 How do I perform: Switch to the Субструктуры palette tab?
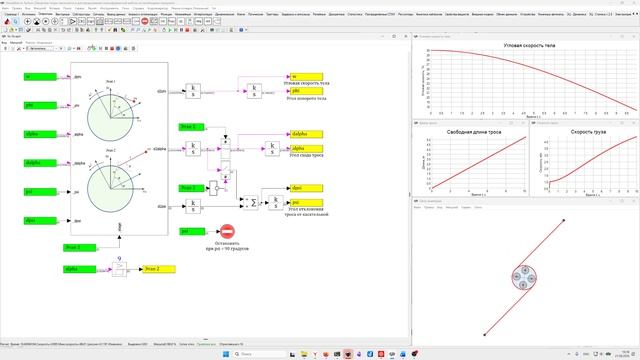(81, 14)
